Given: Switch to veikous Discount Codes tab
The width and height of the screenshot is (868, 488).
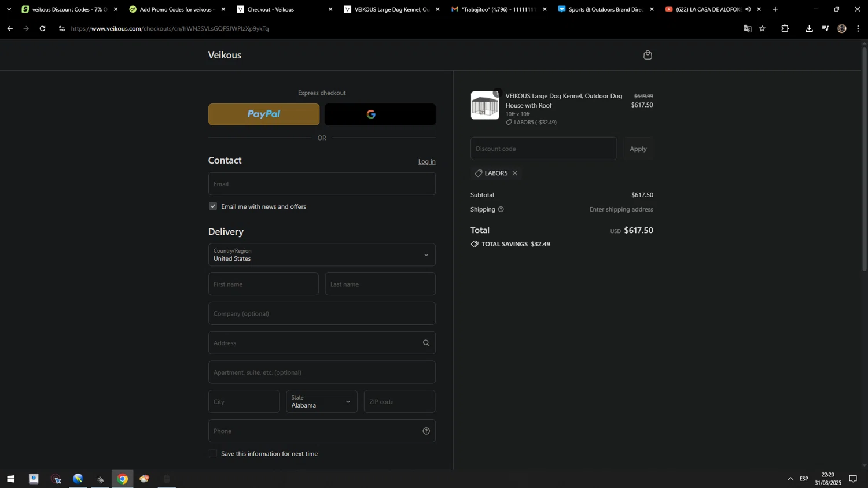Looking at the screenshot, I should pyautogui.click(x=69, y=9).
